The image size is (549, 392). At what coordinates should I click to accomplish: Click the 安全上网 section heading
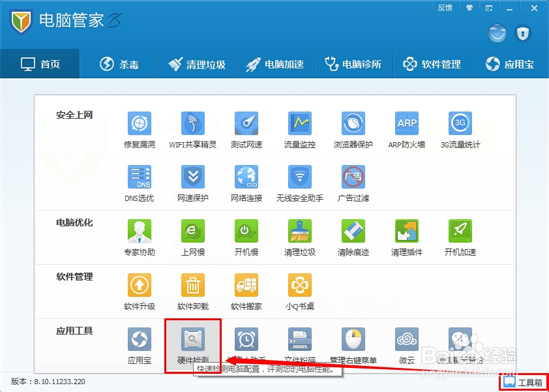click(x=74, y=115)
